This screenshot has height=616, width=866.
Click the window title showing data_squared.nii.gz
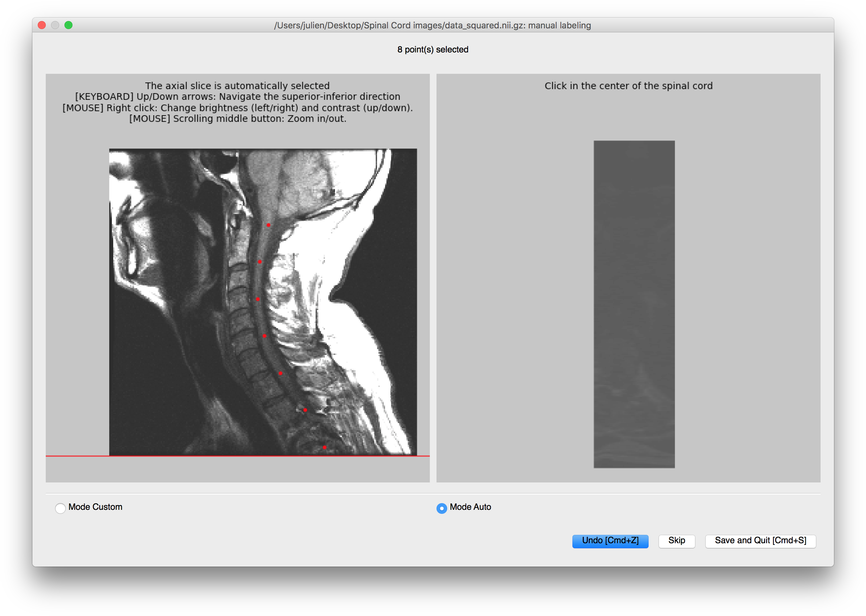[x=432, y=25]
